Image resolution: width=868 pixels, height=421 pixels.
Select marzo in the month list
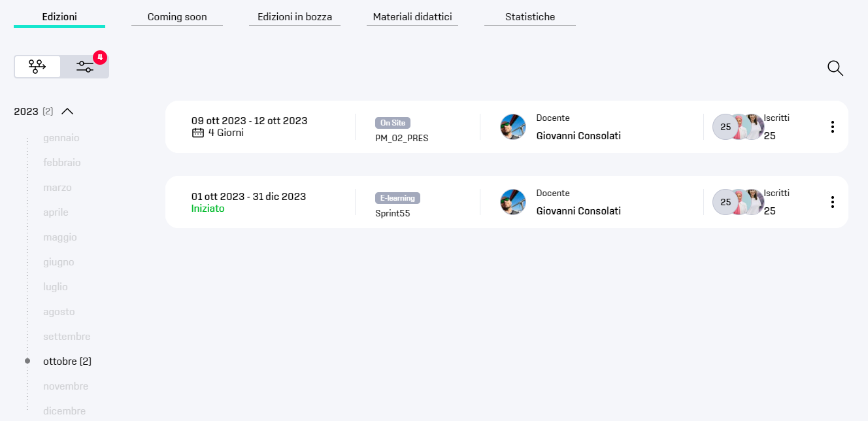click(58, 188)
